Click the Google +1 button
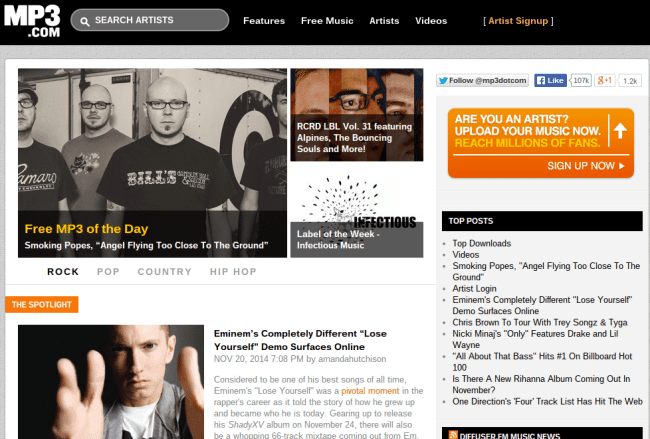This screenshot has width=650, height=439. click(x=605, y=80)
